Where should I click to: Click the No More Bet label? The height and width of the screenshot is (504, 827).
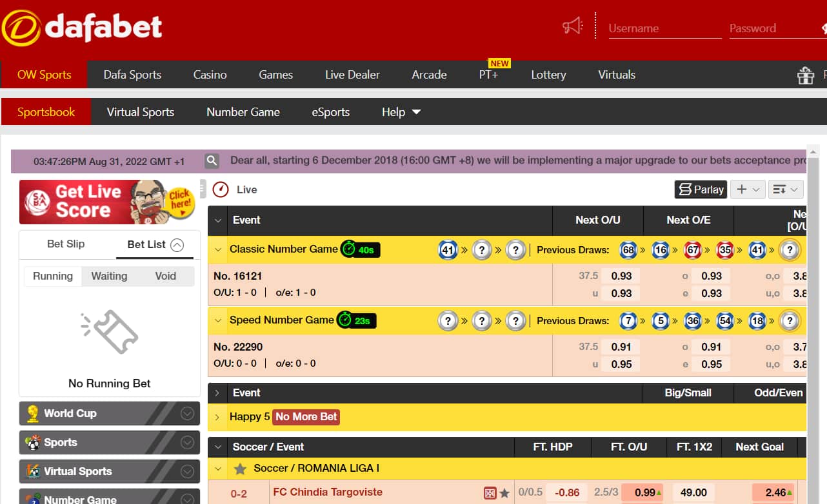[x=306, y=417]
